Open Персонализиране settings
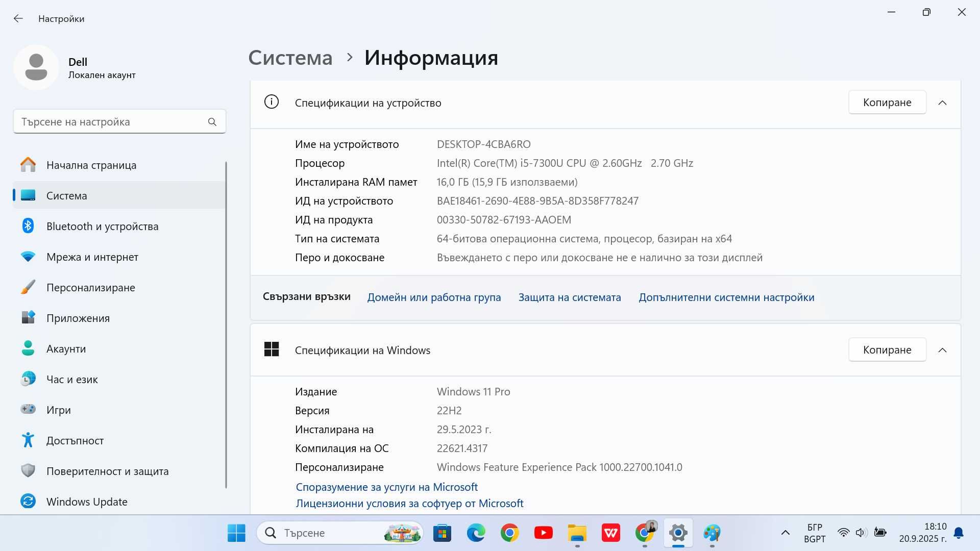The width and height of the screenshot is (980, 551). click(x=119, y=287)
